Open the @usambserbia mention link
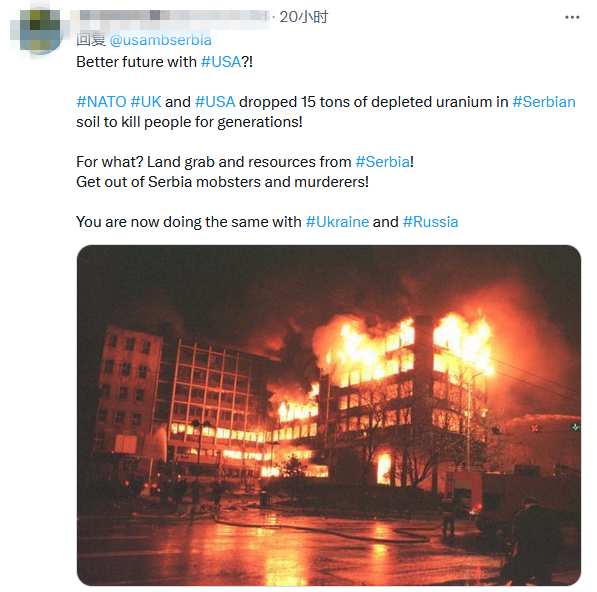 point(160,40)
